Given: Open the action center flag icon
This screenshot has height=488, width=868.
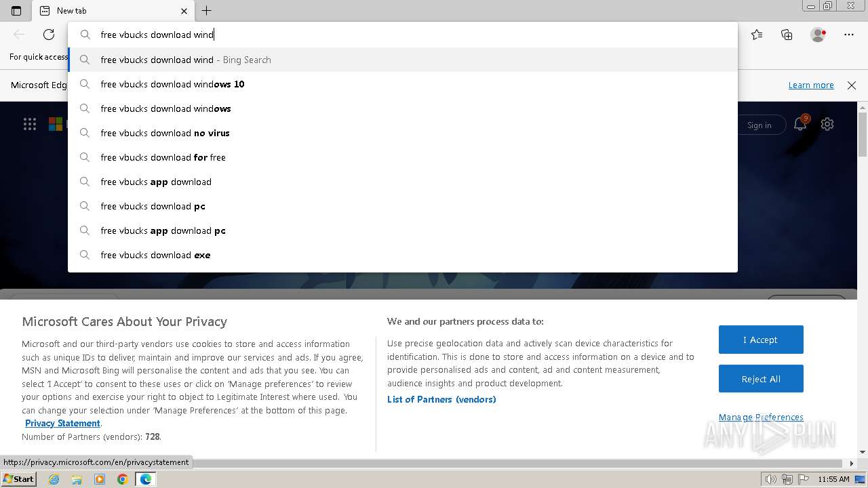Looking at the screenshot, I should 804,479.
